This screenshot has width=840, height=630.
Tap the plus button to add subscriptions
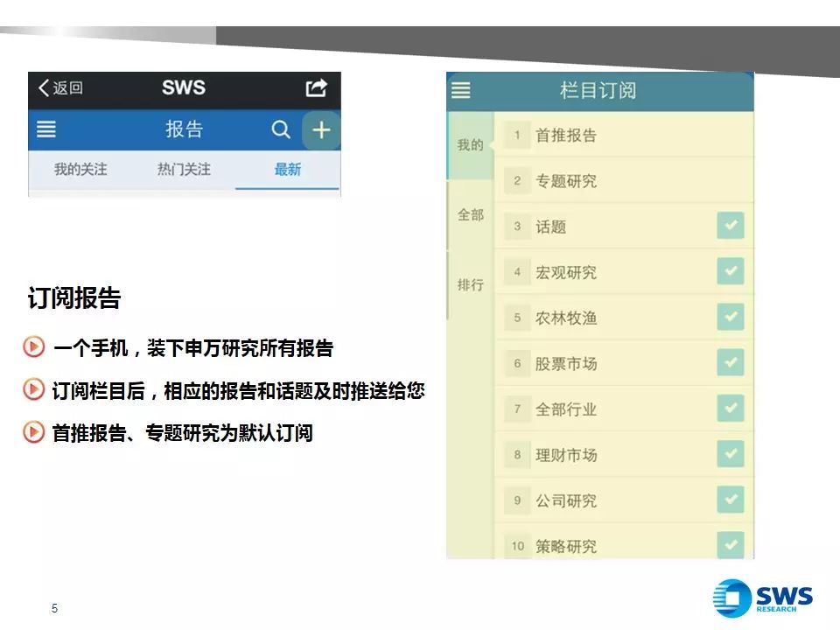[321, 129]
